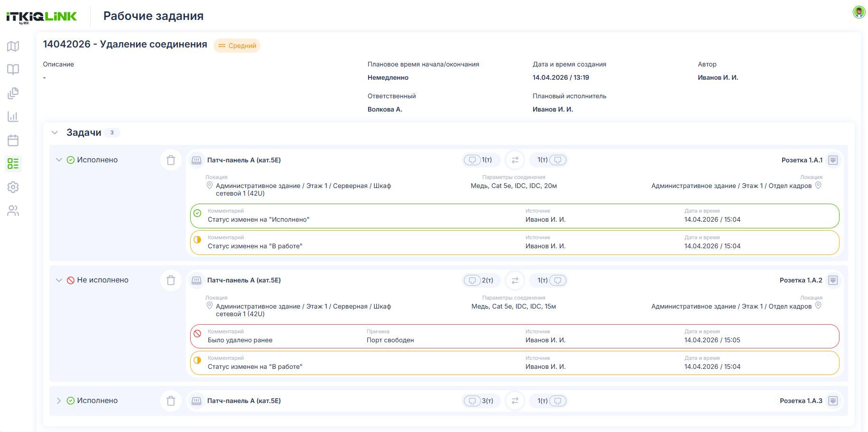The image size is (868, 432).
Task: Delete the Розетка 1.A.3 task
Action: [x=171, y=401]
